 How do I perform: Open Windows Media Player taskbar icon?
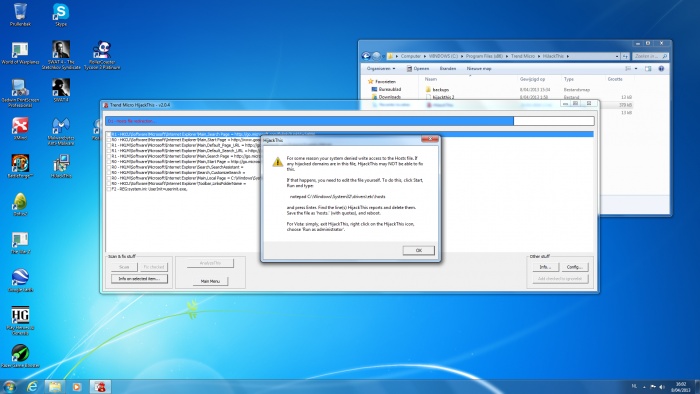77,386
